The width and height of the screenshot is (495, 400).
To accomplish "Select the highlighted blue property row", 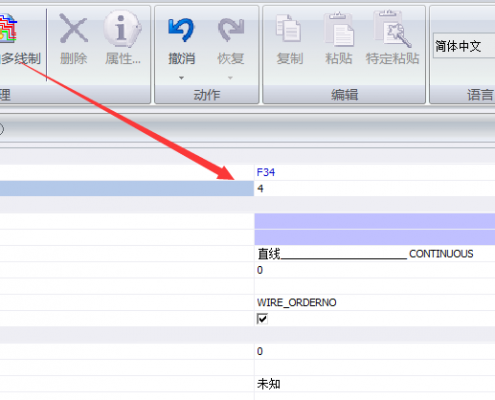I will pos(127,189).
